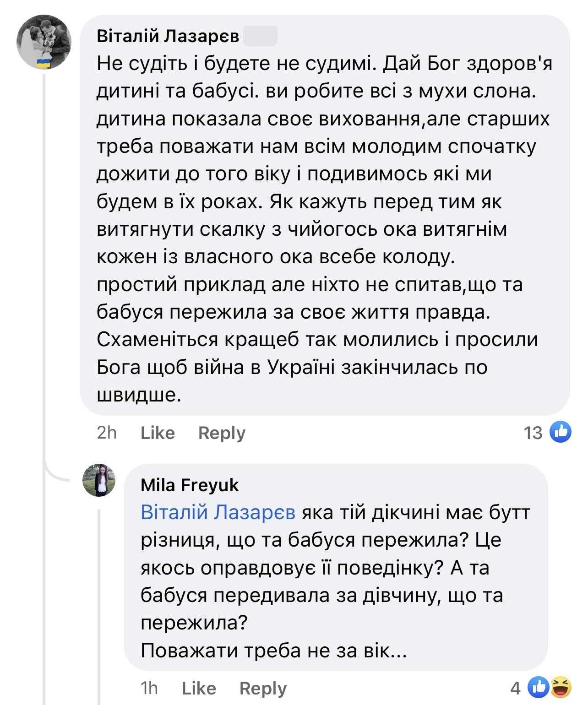Like Mila Freyuk's reply
588x705 pixels.
(199, 688)
